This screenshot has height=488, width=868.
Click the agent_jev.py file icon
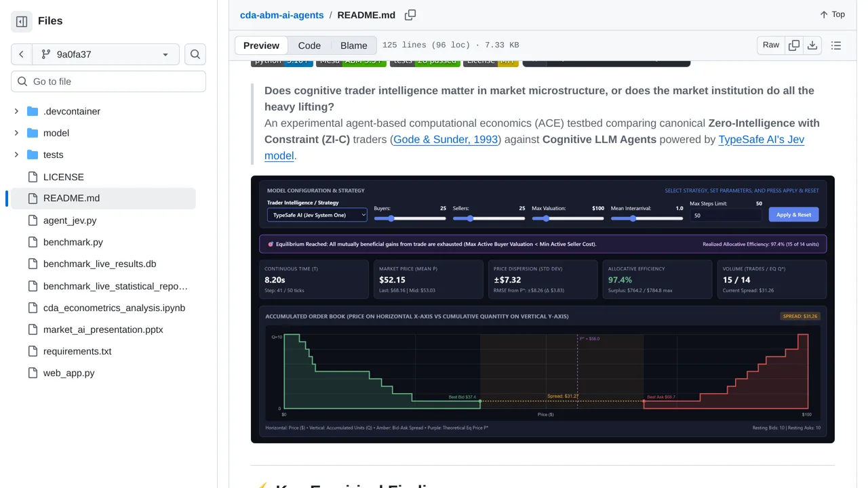(33, 220)
